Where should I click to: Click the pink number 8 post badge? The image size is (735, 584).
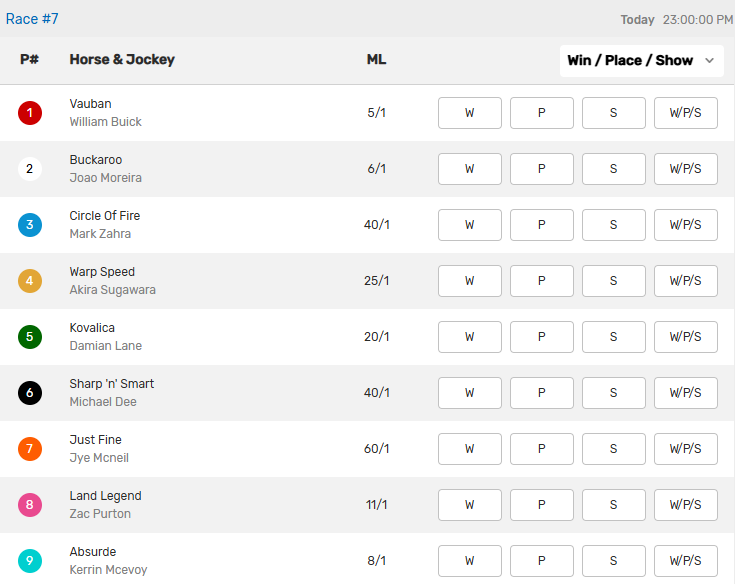(x=29, y=505)
